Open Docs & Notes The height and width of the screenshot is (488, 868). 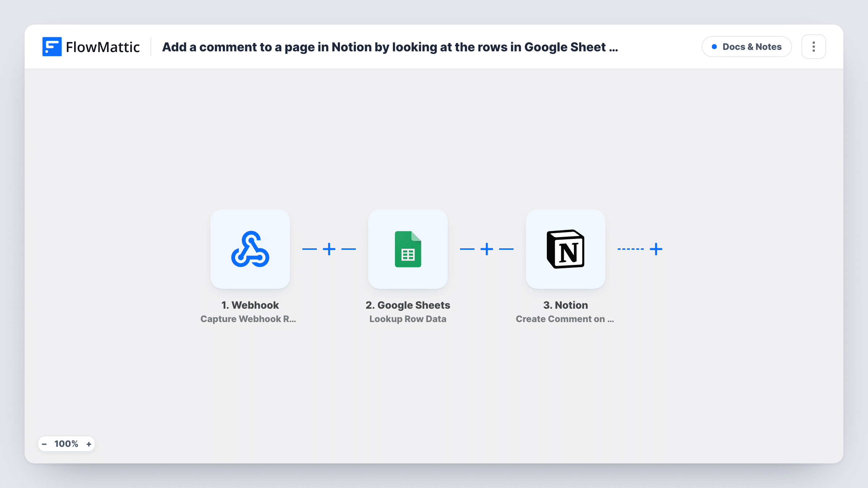[x=747, y=47]
